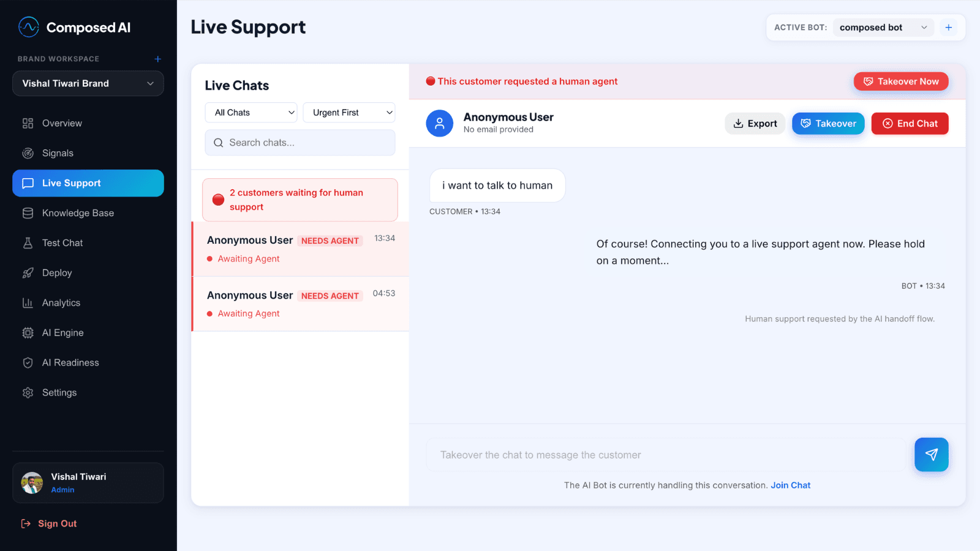
Task: Click the BOT 13:34 timestamp
Action: click(x=923, y=286)
